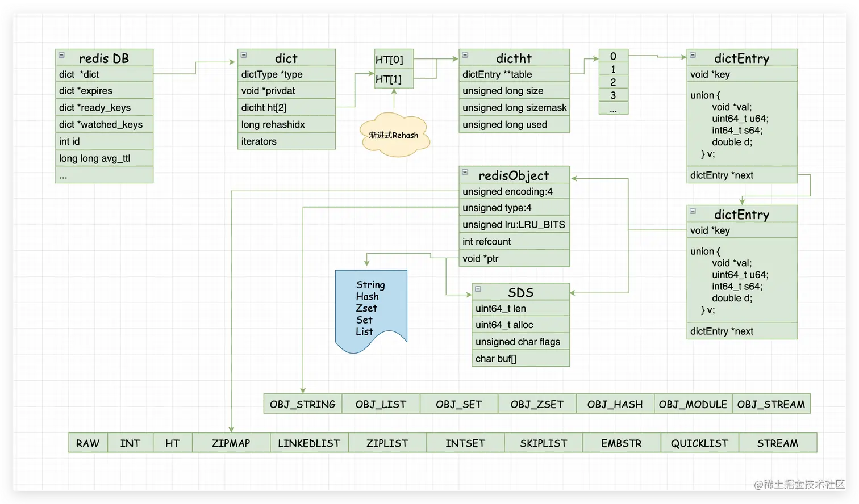
Task: Collapse the redisObject table
Action: pyautogui.click(x=465, y=172)
